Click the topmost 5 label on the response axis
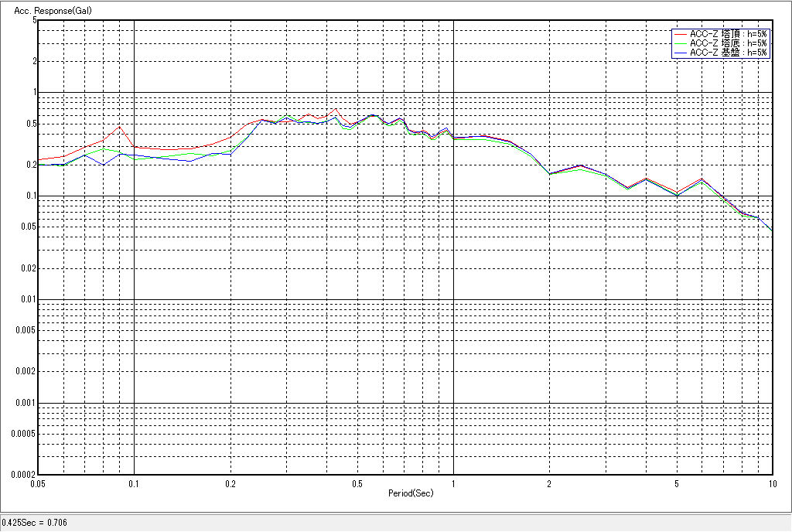Screen dimensions: 792x532 35,20
